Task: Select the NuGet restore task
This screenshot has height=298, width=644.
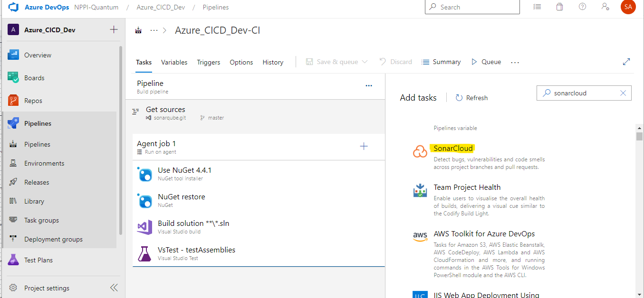Action: point(259,200)
